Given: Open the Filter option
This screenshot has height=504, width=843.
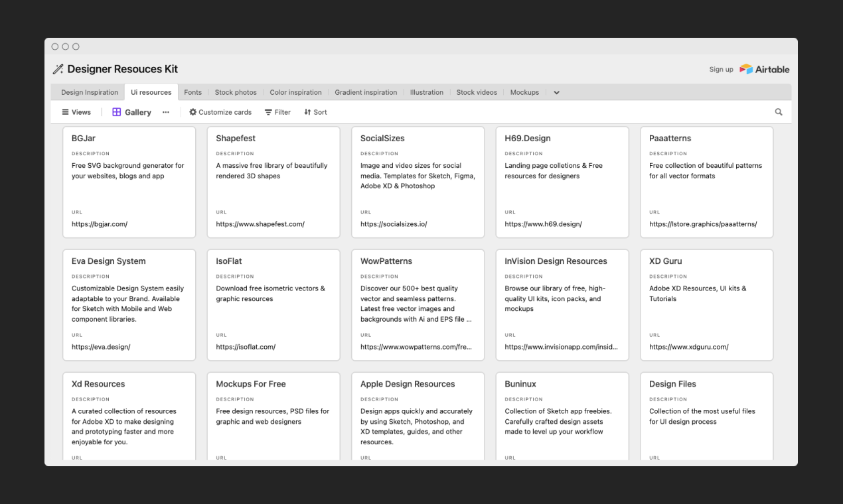Looking at the screenshot, I should [x=277, y=112].
